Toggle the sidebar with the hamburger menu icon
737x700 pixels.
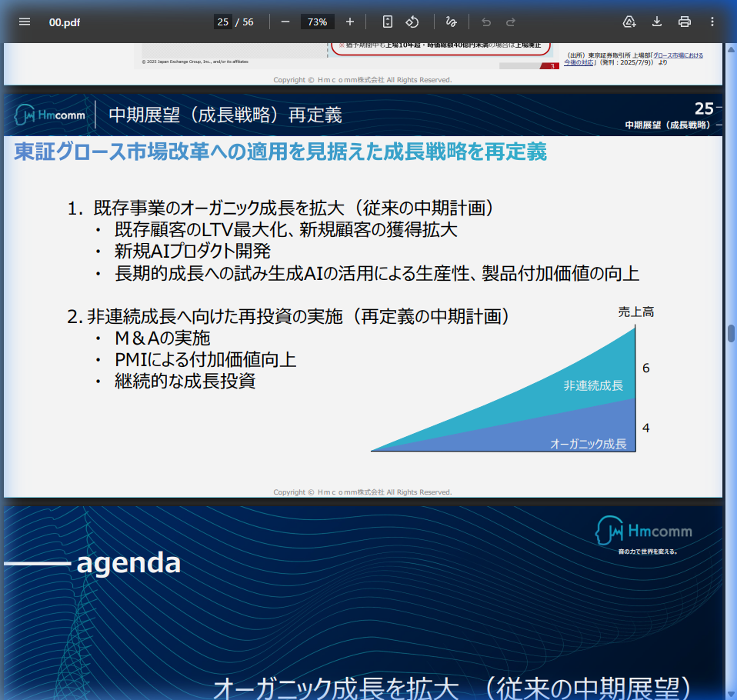25,22
